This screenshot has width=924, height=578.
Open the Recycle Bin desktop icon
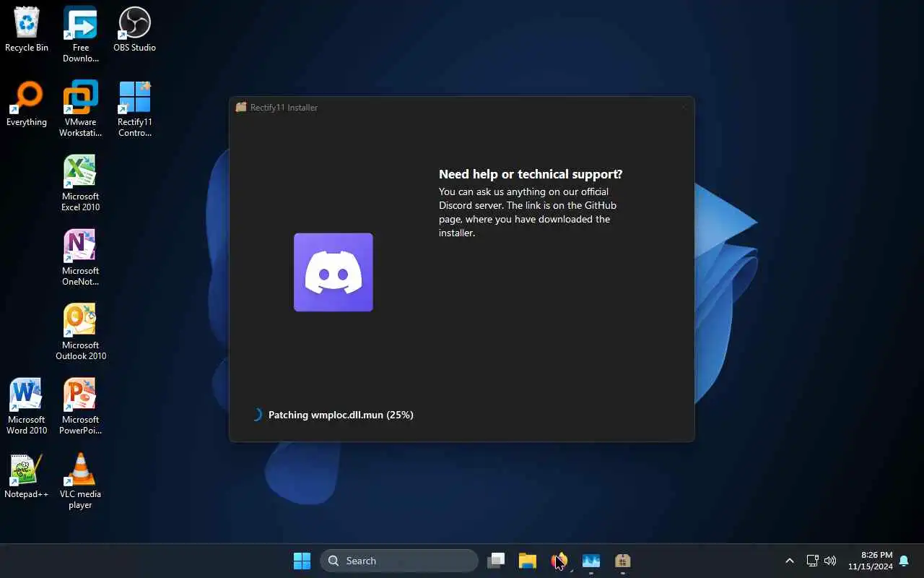pos(27,29)
